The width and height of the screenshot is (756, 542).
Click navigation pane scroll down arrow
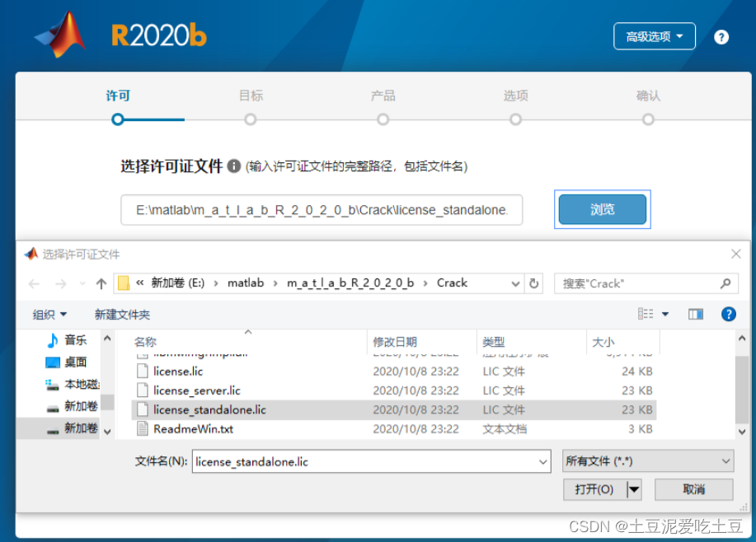[x=107, y=432]
